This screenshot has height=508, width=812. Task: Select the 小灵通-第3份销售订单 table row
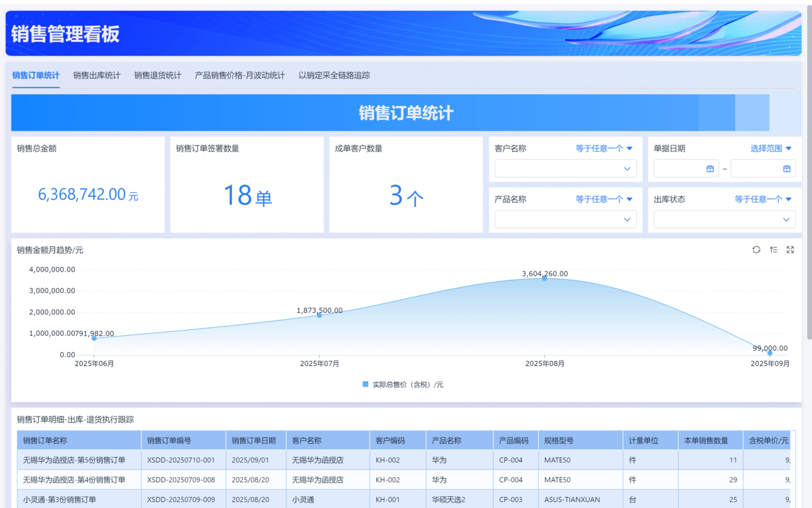60,499
